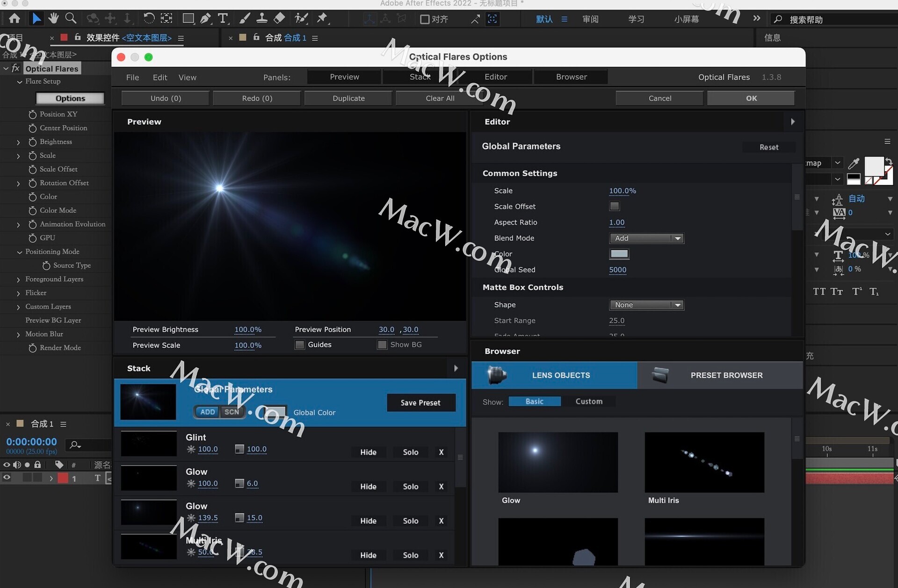Image resolution: width=898 pixels, height=588 pixels.
Task: Click the current timecode 0:00:00:00
Action: (31, 441)
